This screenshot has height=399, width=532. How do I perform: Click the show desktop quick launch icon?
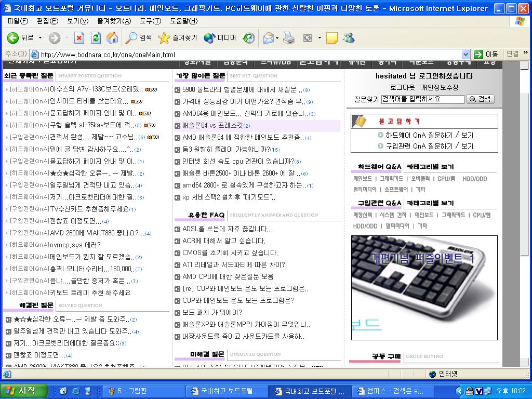[88, 391]
